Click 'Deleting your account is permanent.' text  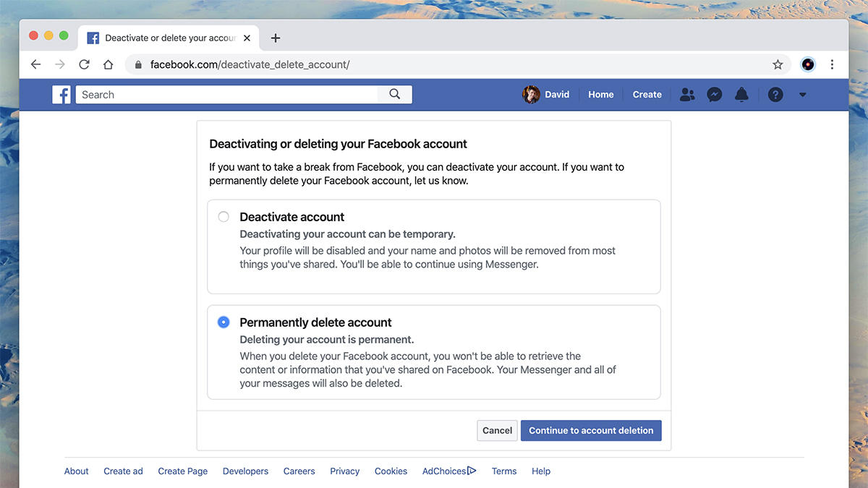pos(327,340)
